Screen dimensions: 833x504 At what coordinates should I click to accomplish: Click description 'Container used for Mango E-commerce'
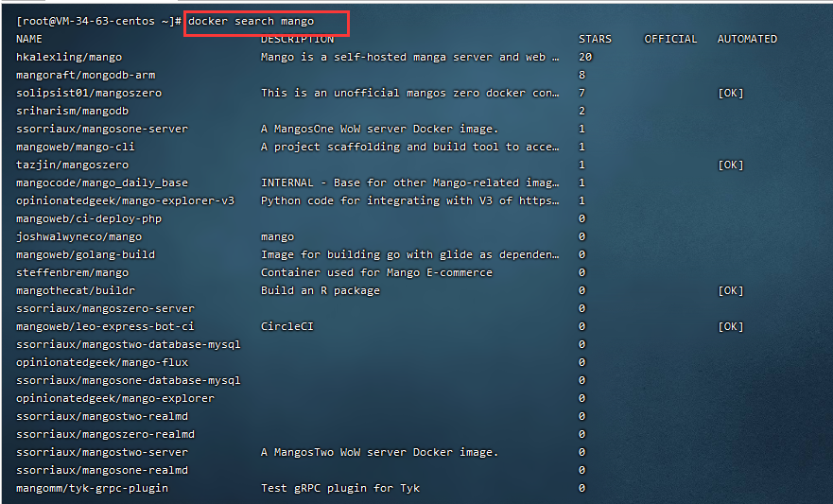point(376,272)
